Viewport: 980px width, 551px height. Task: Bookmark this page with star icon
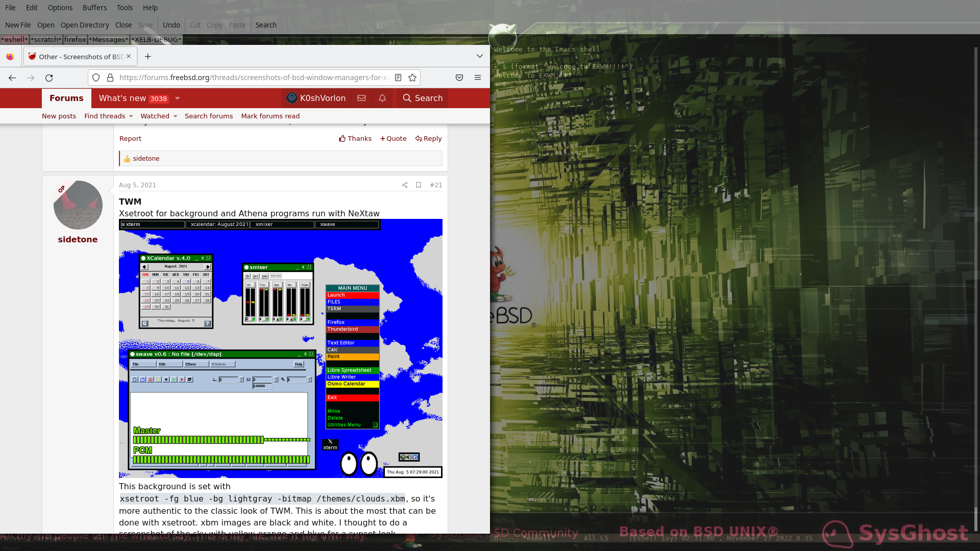pyautogui.click(x=412, y=78)
